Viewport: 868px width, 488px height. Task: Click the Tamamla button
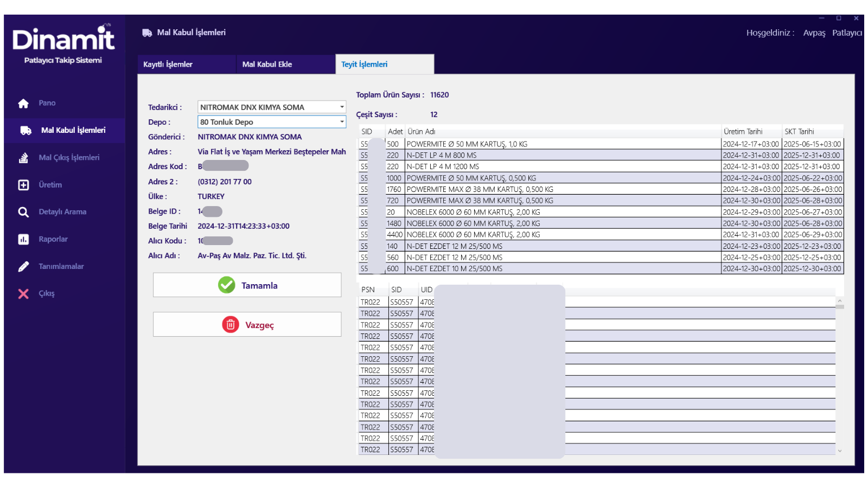pyautogui.click(x=247, y=285)
